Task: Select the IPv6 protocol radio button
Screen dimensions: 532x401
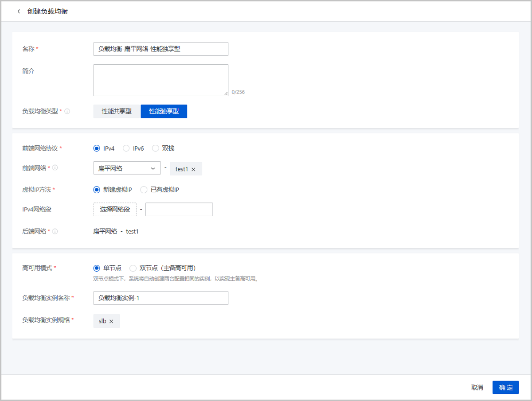Action: pyautogui.click(x=126, y=148)
